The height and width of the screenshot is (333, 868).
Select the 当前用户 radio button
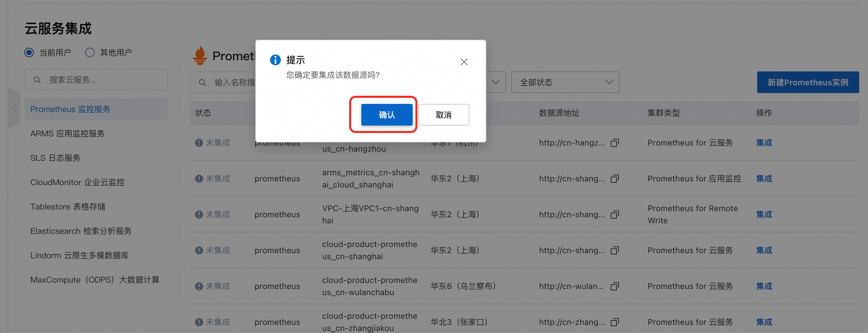click(29, 52)
